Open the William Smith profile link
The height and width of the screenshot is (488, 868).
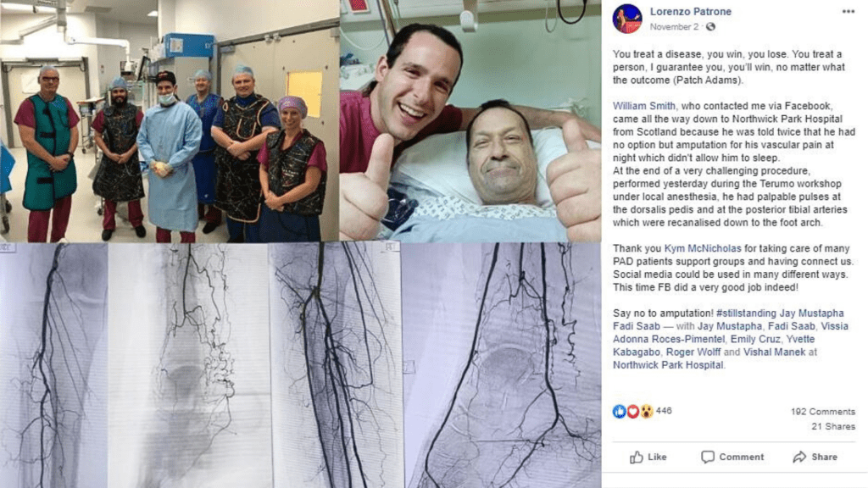[x=644, y=106]
